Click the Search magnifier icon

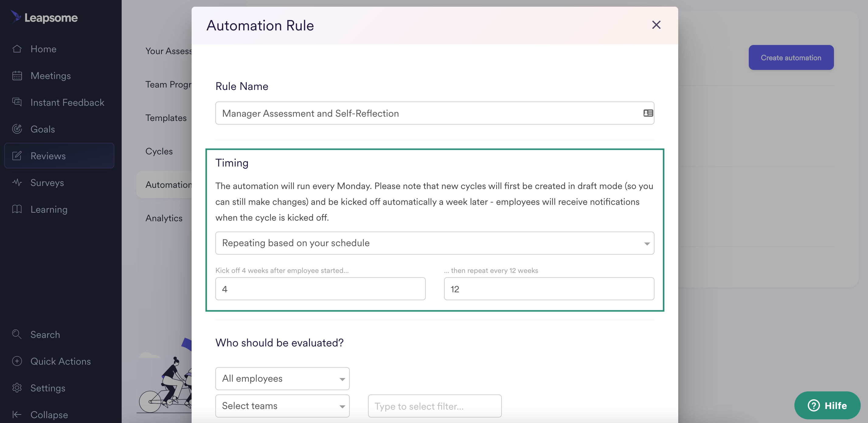pyautogui.click(x=17, y=335)
